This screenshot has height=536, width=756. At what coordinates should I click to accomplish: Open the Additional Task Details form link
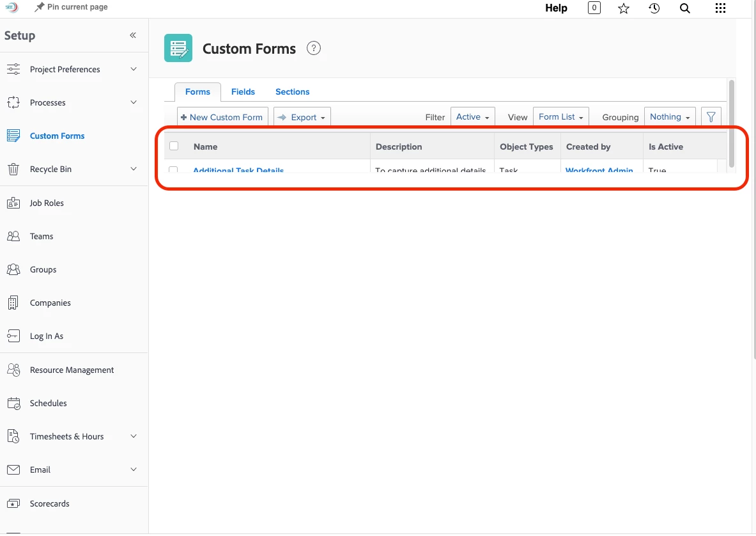[238, 170]
